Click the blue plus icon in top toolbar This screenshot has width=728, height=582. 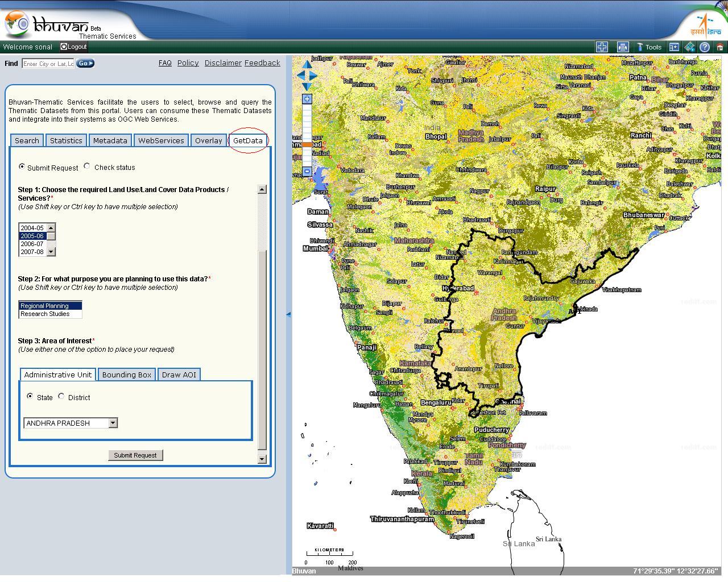[602, 47]
